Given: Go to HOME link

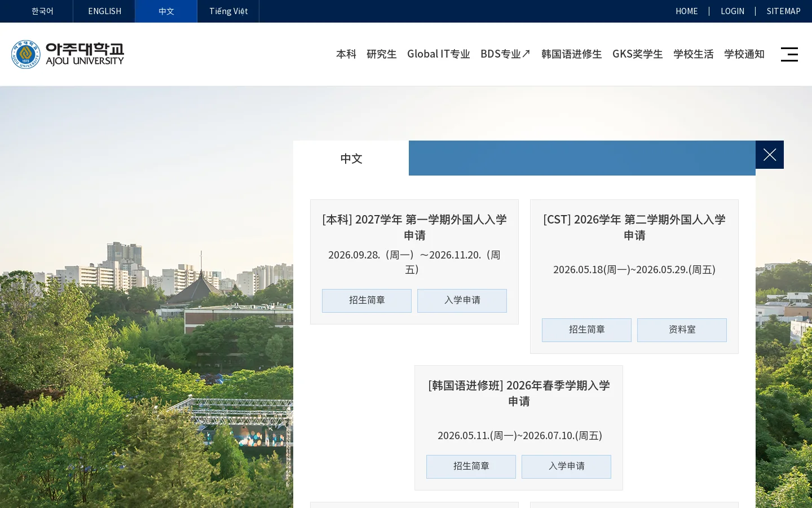Looking at the screenshot, I should 687,11.
